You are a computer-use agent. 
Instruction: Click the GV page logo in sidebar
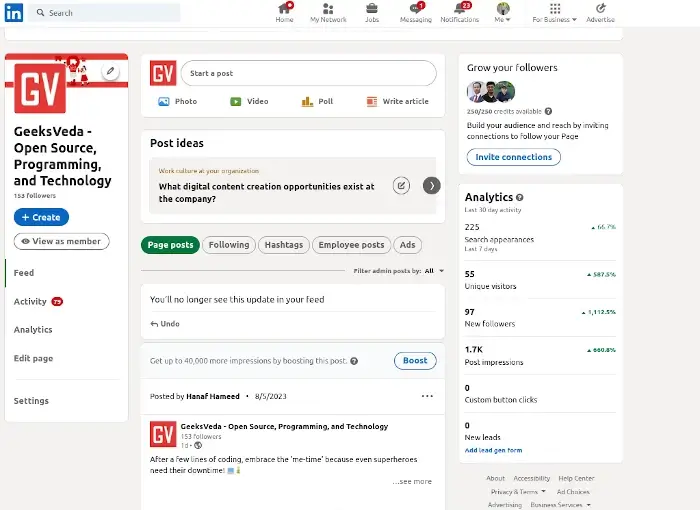coord(40,88)
